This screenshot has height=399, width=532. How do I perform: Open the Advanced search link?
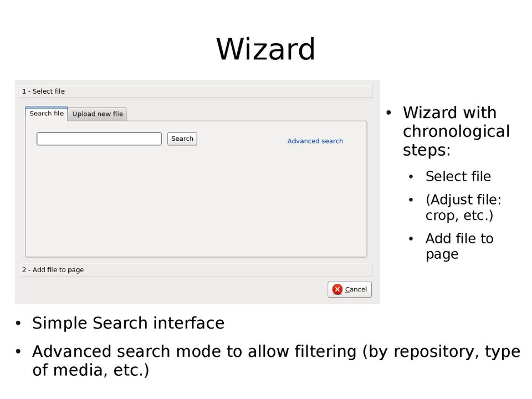point(315,141)
